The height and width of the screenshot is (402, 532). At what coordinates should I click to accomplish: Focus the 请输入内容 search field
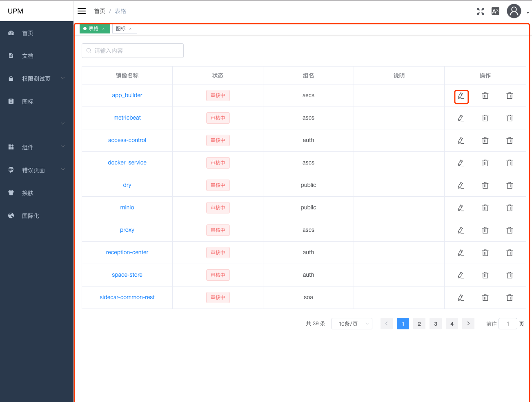133,51
